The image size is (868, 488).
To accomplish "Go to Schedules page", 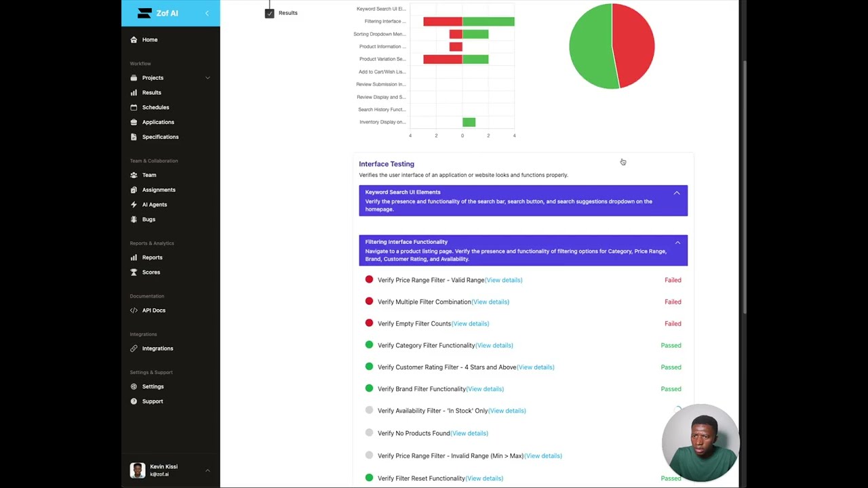I will click(155, 107).
